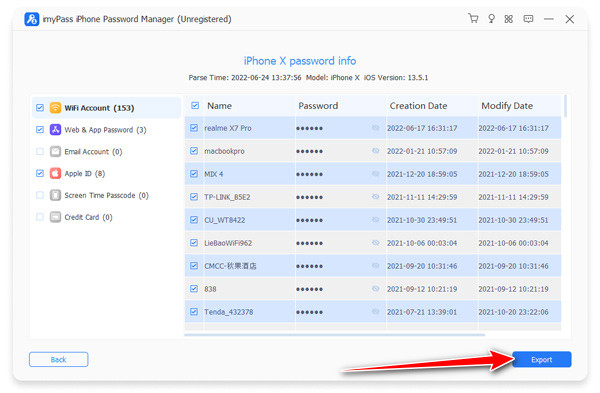Screen dimensions: 600x393
Task: Reveal password for macbookpro
Action: coord(375,151)
